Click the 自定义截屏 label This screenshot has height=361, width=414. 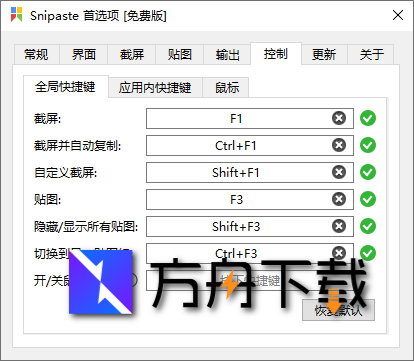(66, 173)
